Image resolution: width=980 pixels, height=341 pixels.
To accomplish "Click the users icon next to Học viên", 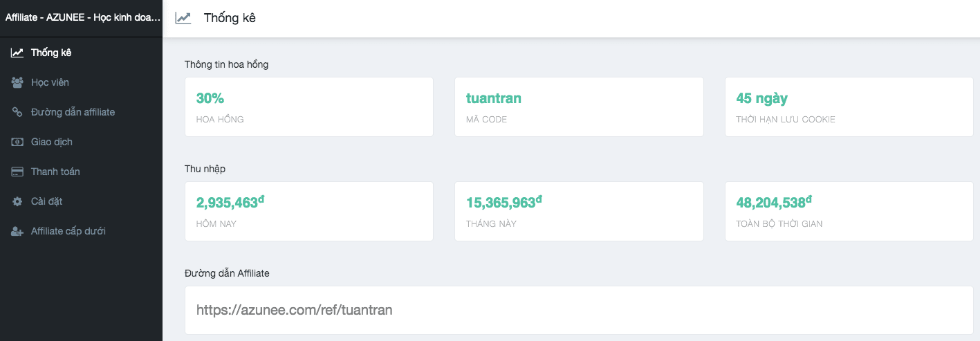I will [x=17, y=82].
